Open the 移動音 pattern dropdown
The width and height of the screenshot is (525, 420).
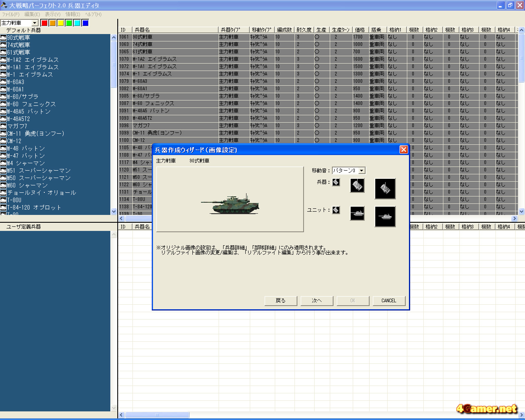(x=361, y=171)
